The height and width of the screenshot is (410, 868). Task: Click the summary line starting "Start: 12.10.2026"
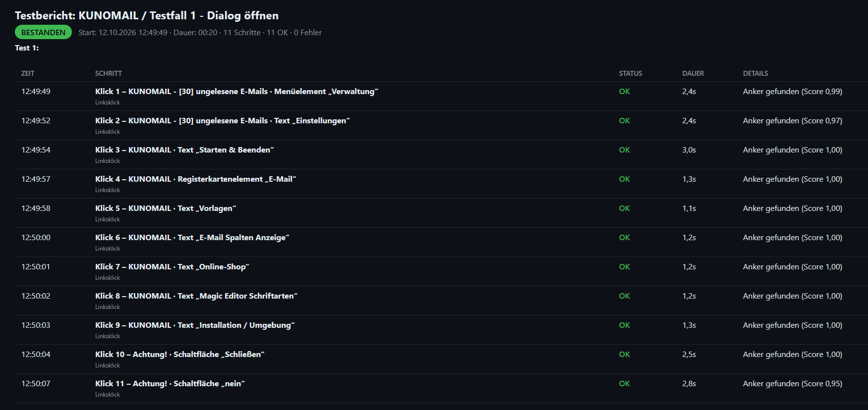pyautogui.click(x=200, y=32)
